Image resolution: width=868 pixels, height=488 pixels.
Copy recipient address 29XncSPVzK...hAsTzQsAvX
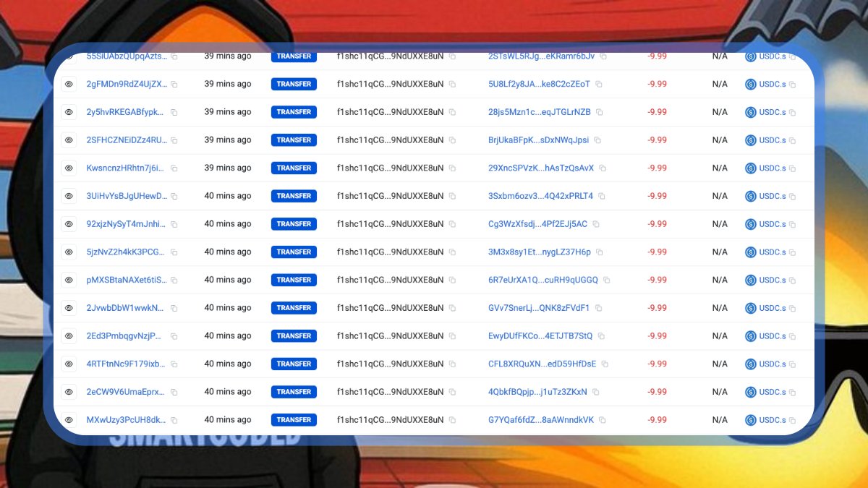(x=603, y=168)
